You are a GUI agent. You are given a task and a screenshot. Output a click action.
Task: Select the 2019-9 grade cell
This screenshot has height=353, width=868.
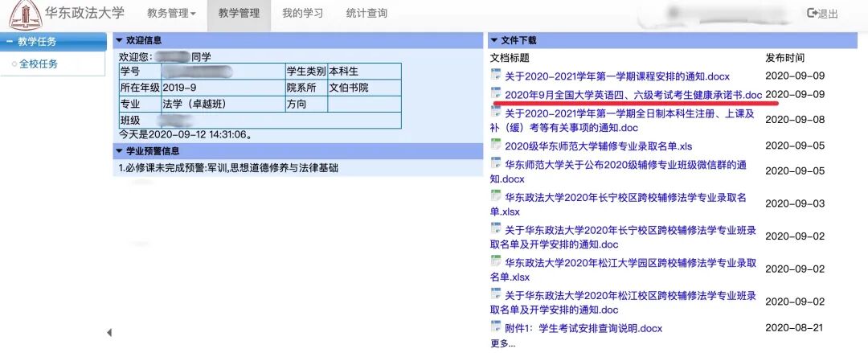click(x=223, y=88)
